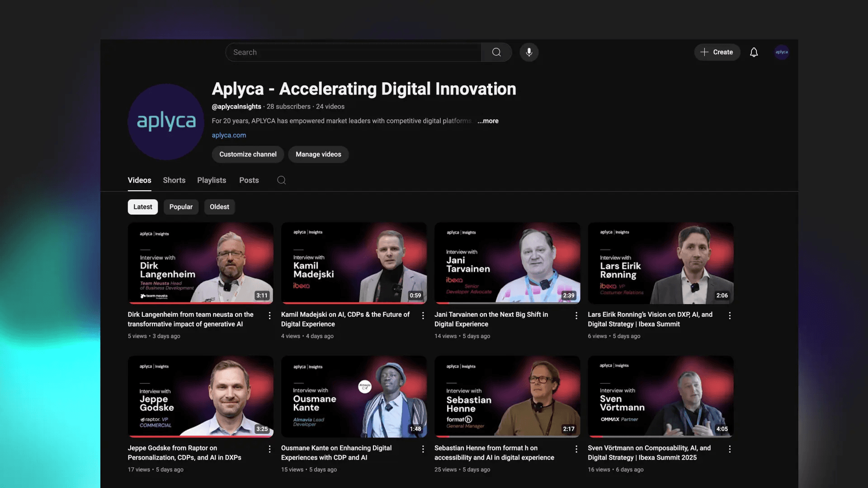Image resolution: width=868 pixels, height=488 pixels.
Task: Click the Customize channel button
Action: (248, 154)
